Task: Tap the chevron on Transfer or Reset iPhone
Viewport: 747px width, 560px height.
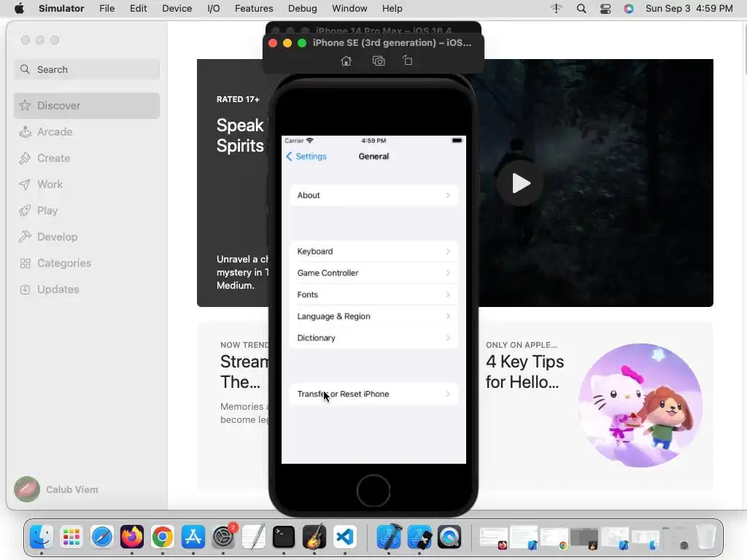Action: pyautogui.click(x=448, y=394)
